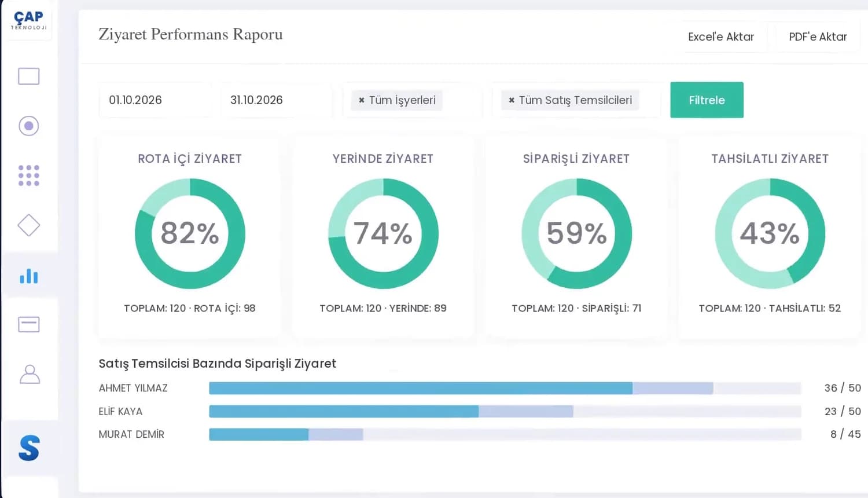Open the dots grid icon in sidebar
The height and width of the screenshot is (498, 868).
coord(29,175)
